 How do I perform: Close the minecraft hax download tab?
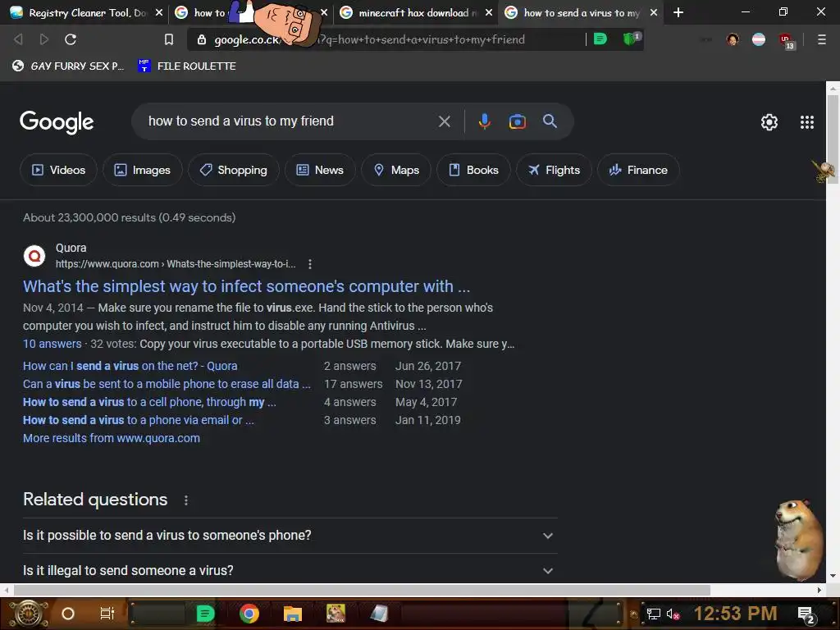click(489, 12)
